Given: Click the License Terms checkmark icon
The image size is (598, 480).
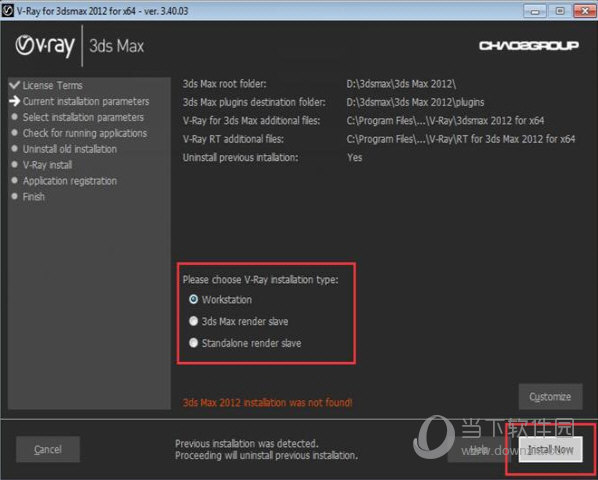Looking at the screenshot, I should 14,85.
